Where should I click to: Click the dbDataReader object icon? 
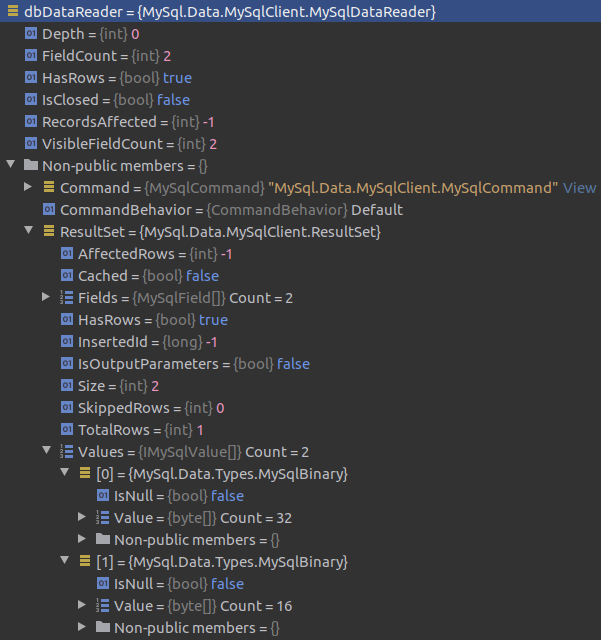[13, 11]
